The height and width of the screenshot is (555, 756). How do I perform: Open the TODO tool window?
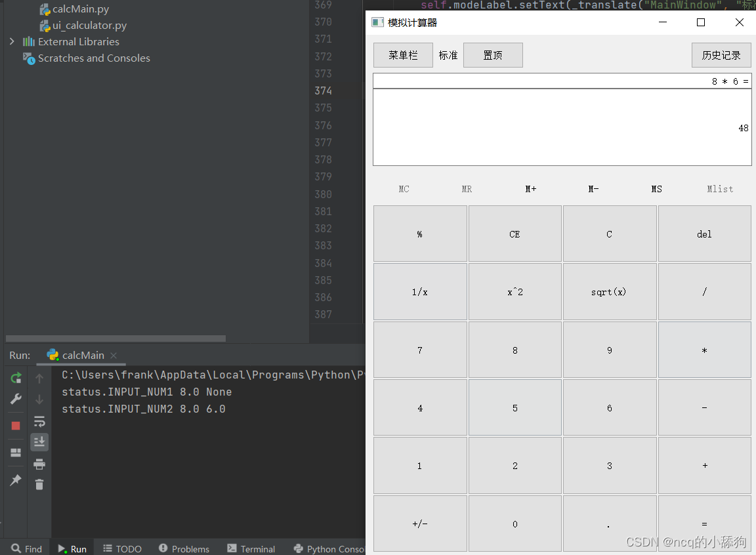pyautogui.click(x=122, y=548)
